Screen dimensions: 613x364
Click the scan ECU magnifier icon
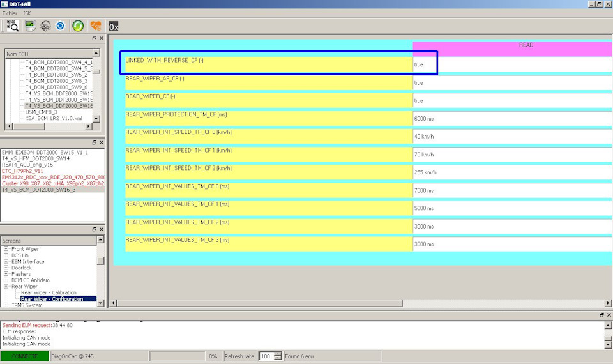coord(13,26)
